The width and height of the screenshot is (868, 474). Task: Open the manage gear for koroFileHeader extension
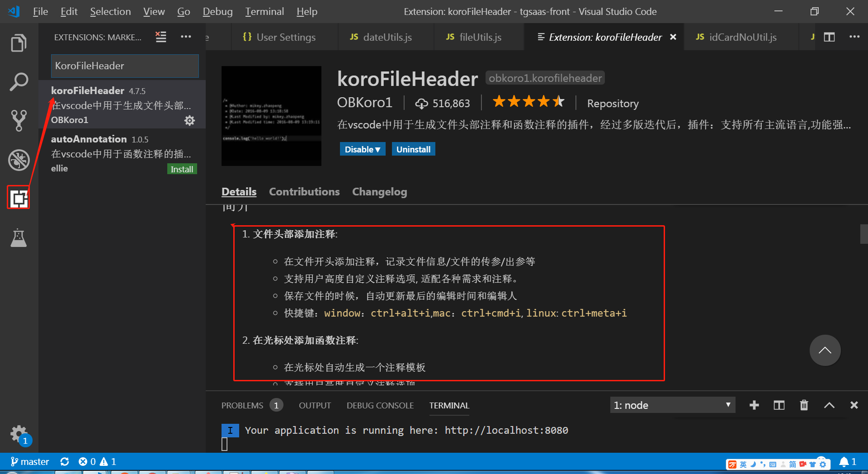click(x=189, y=120)
